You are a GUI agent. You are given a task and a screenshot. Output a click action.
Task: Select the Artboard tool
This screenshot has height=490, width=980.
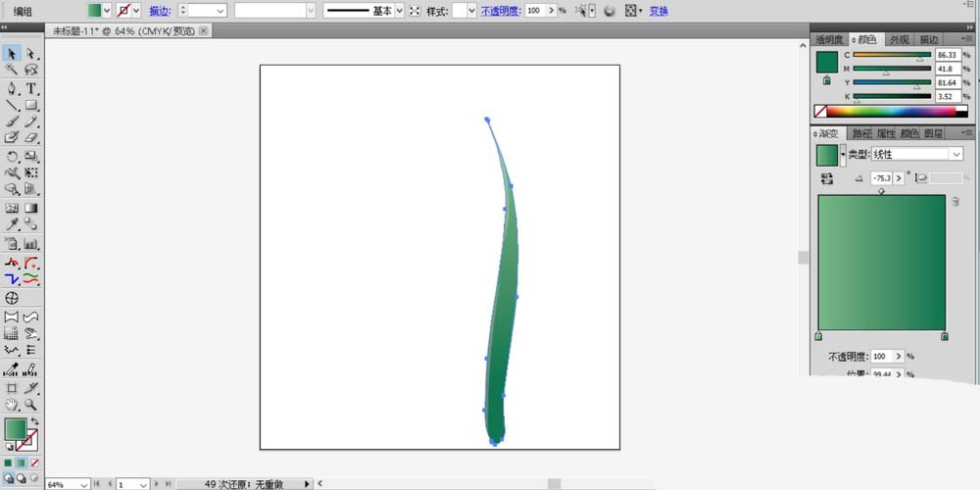click(x=12, y=388)
